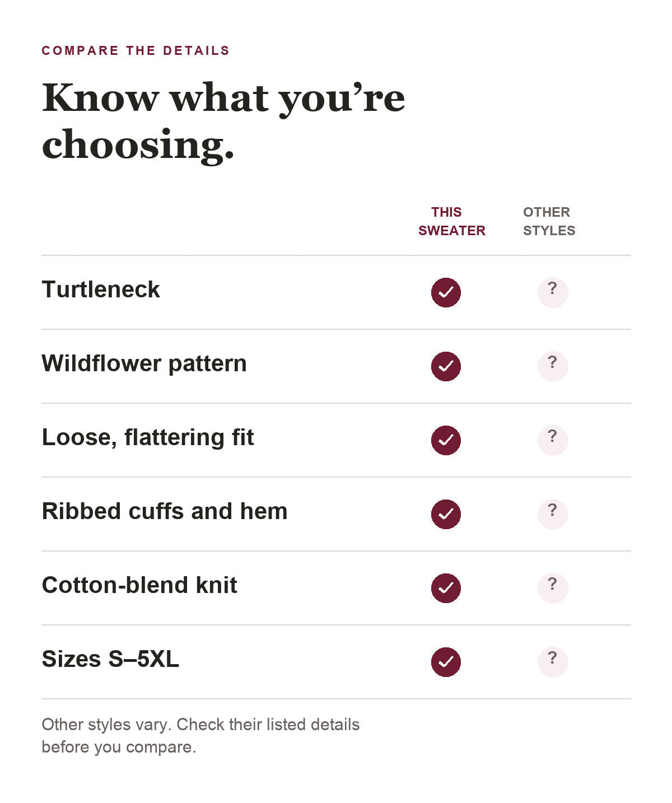Click the Sizes S–5XL question mark icon
The width and height of the screenshot is (672, 803).
[553, 662]
